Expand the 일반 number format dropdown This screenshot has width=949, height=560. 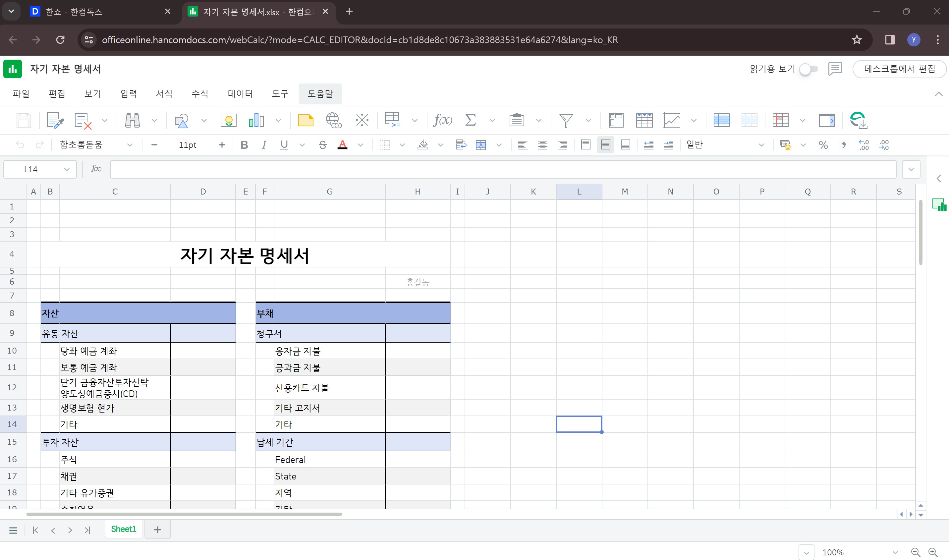761,145
